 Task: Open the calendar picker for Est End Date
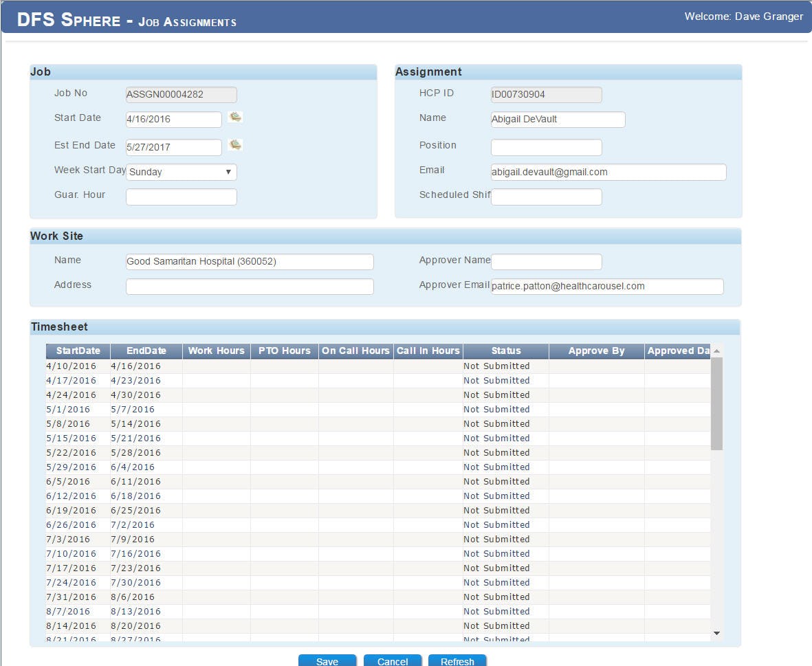(234, 145)
